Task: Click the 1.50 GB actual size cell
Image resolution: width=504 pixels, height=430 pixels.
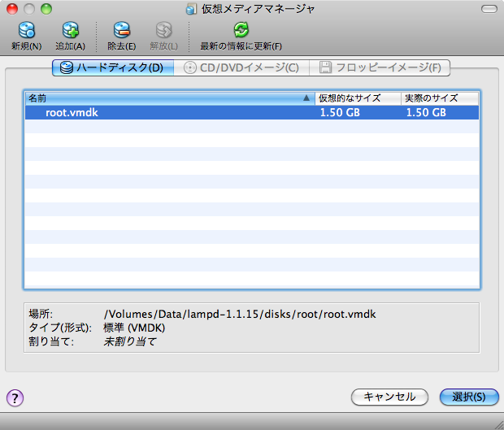Action: 426,112
